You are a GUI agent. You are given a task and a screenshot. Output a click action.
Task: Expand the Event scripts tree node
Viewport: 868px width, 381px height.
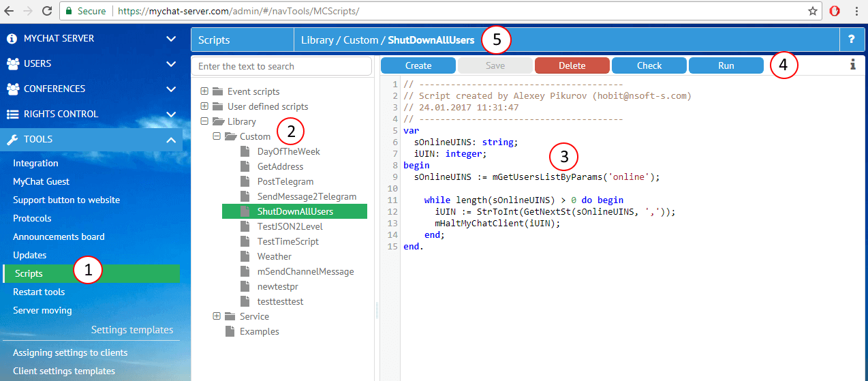click(x=204, y=91)
